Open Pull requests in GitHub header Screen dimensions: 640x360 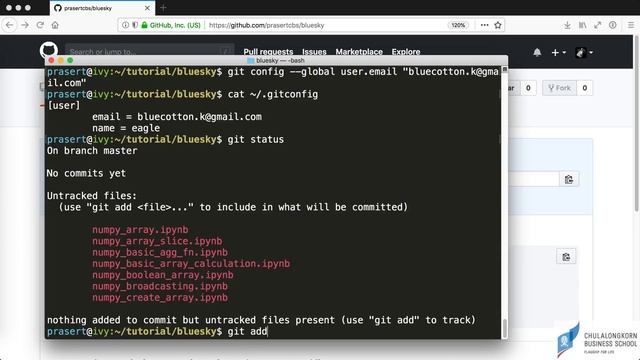click(x=268, y=52)
